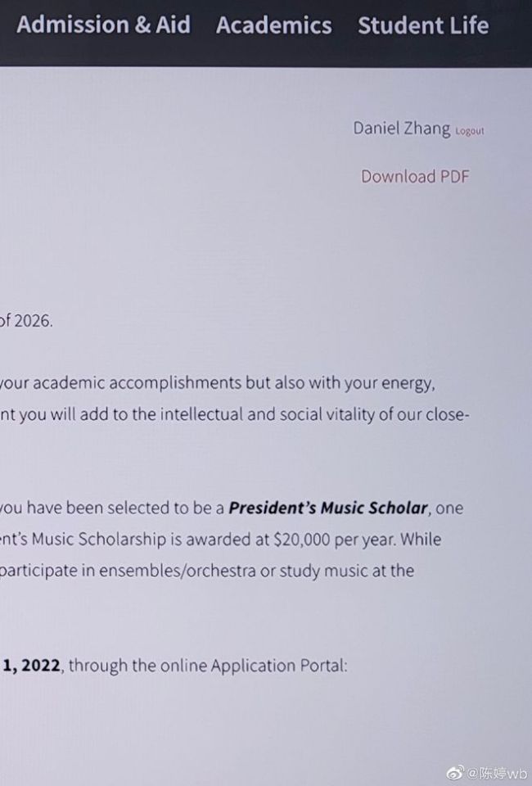
Task: Open the Admission & Aid menu
Action: click(104, 25)
